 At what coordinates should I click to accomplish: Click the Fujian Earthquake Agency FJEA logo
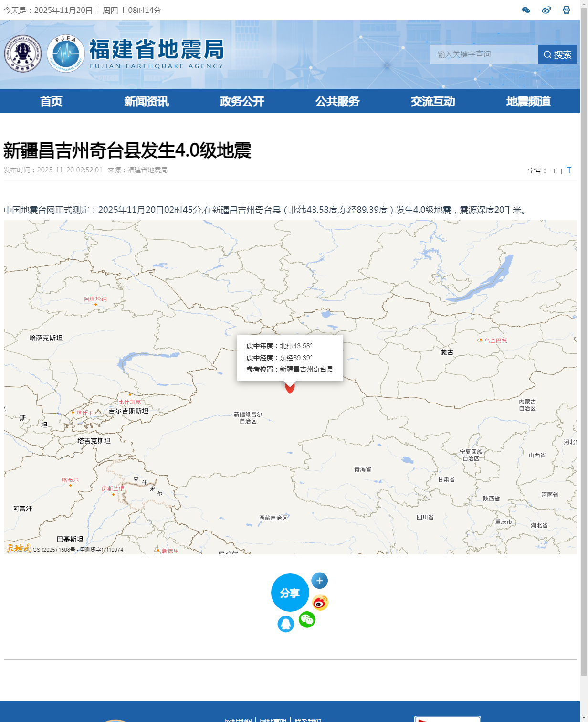[65, 53]
